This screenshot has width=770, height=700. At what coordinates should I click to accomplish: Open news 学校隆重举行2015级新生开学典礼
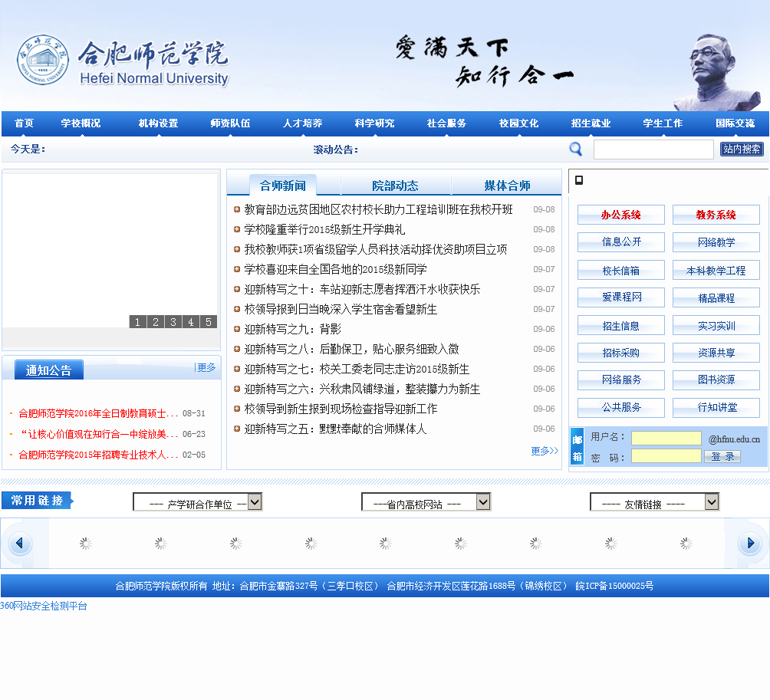click(324, 229)
